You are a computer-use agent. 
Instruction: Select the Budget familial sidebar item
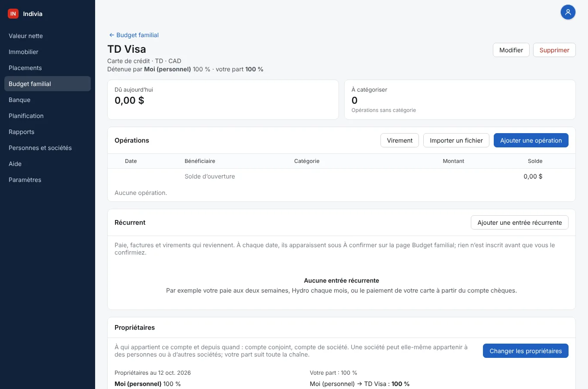pyautogui.click(x=48, y=84)
